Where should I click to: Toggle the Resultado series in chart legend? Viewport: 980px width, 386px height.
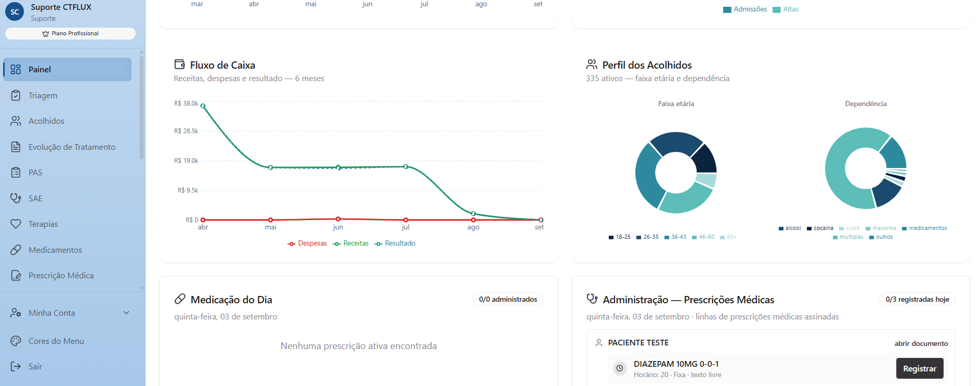395,243
